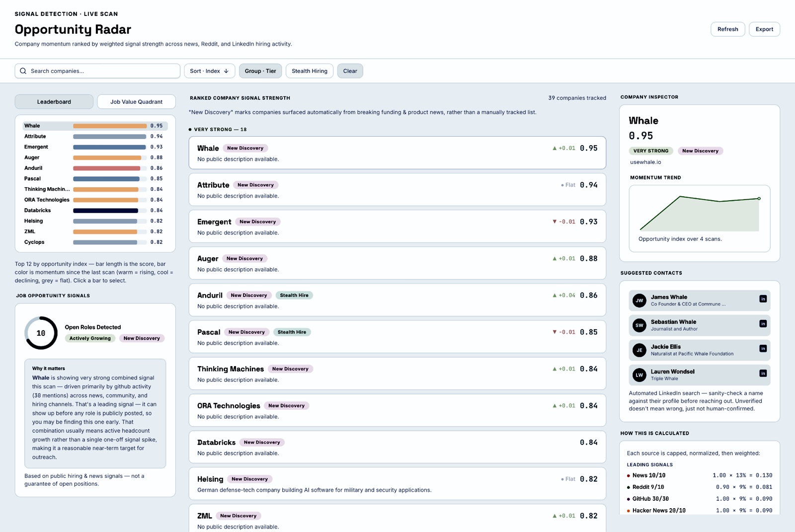Click the search magnifier icon

point(23,71)
